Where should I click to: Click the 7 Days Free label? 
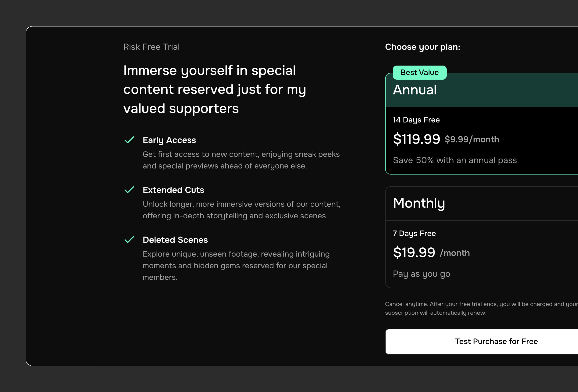click(414, 233)
